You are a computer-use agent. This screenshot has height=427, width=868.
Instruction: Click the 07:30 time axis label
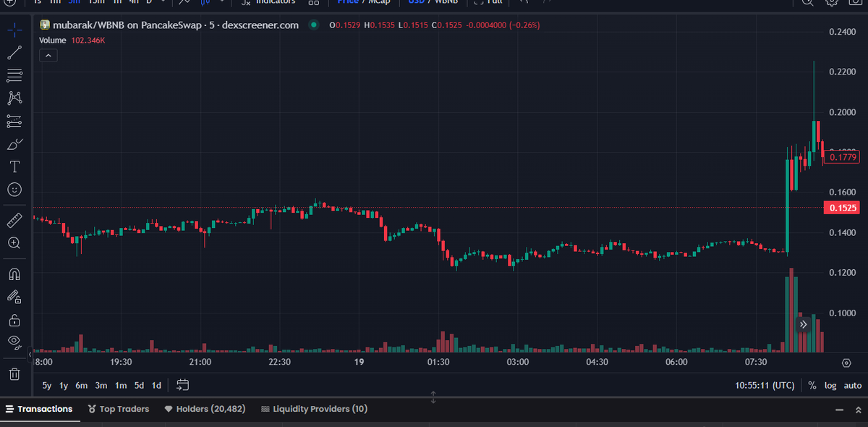tap(756, 362)
